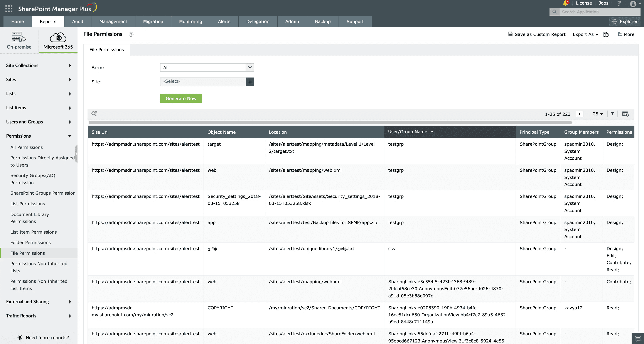Click the horizontal table scrollbar

coord(330,123)
